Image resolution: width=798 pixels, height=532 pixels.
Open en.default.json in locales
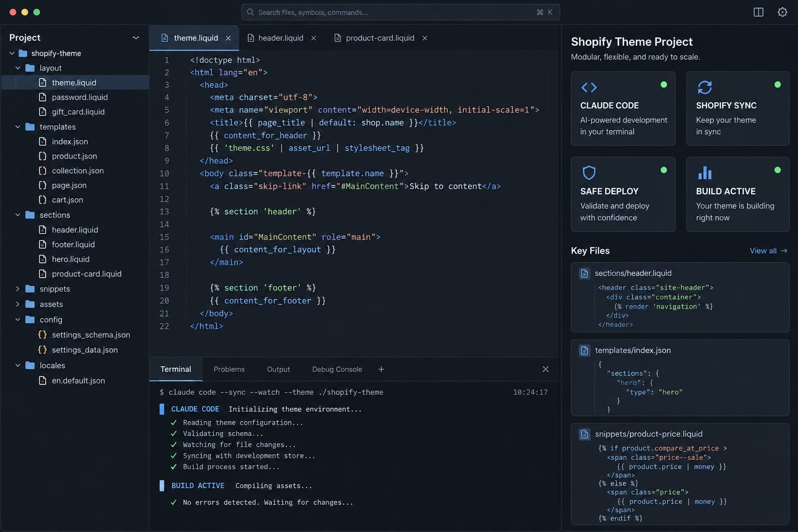(x=75, y=380)
